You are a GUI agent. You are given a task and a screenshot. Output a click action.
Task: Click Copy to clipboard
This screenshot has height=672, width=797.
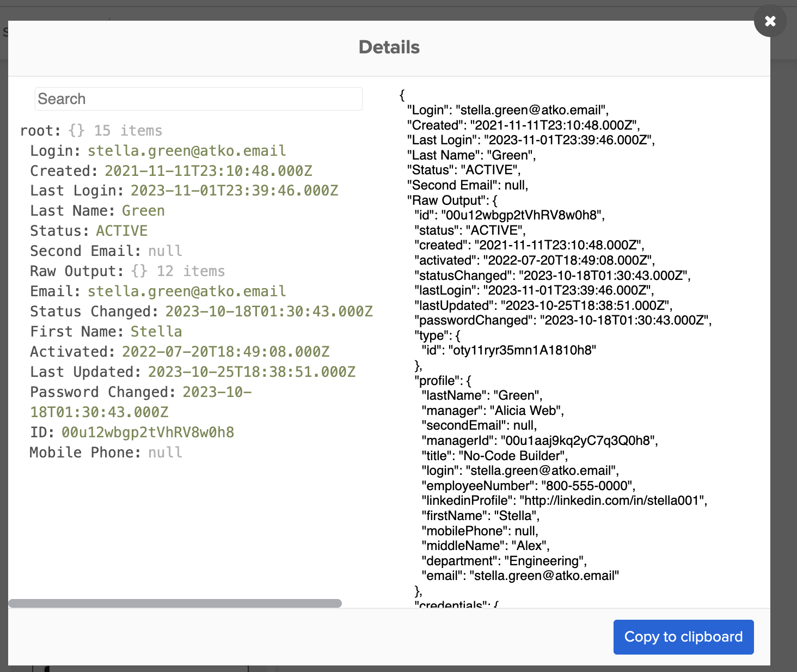pyautogui.click(x=683, y=637)
